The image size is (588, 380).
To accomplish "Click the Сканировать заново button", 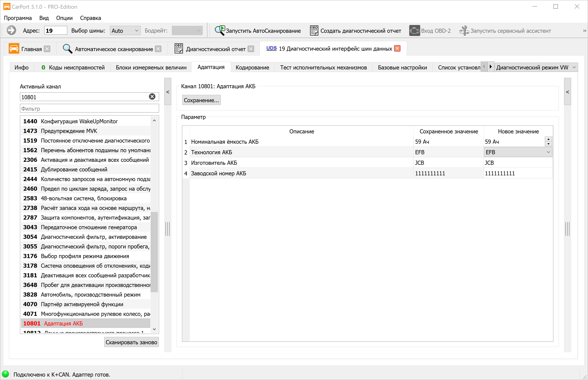I will pyautogui.click(x=131, y=342).
